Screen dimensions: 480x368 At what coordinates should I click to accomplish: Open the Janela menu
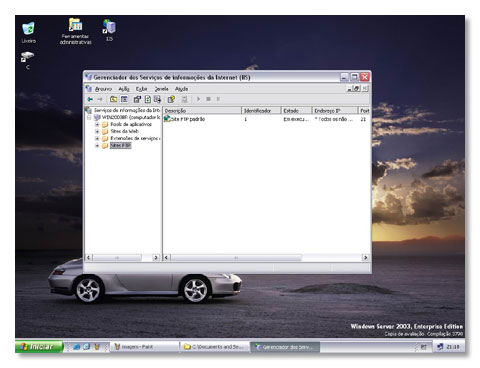pyautogui.click(x=161, y=89)
